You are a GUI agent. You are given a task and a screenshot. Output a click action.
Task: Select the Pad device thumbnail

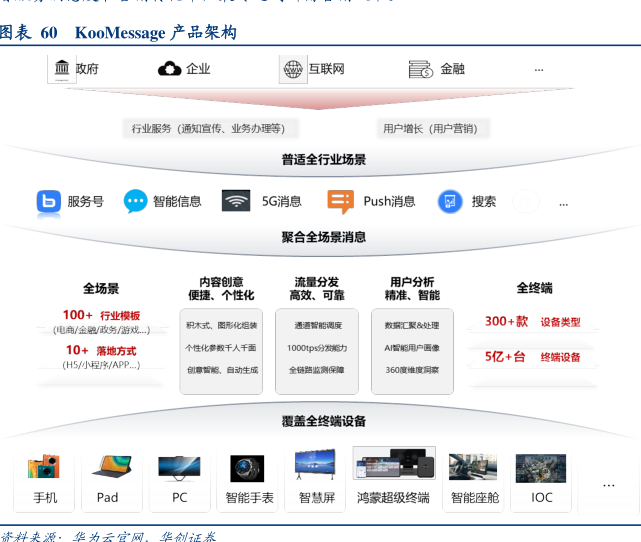[110, 467]
